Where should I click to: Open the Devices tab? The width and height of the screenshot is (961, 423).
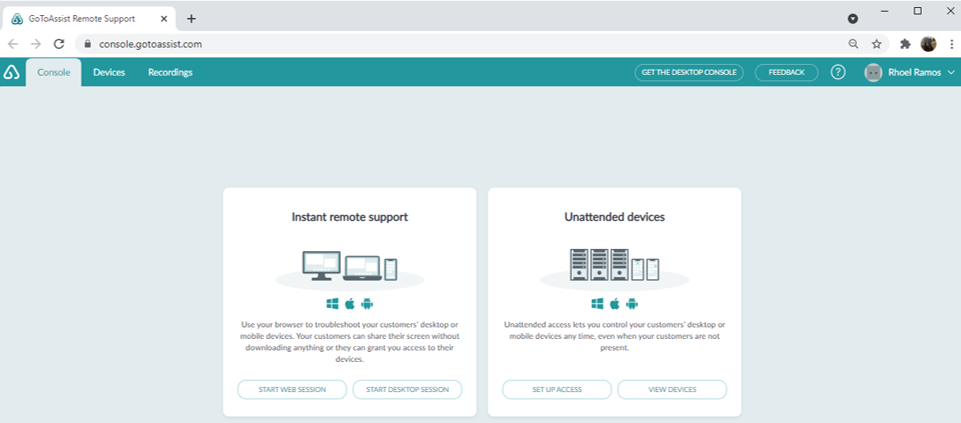(x=109, y=72)
